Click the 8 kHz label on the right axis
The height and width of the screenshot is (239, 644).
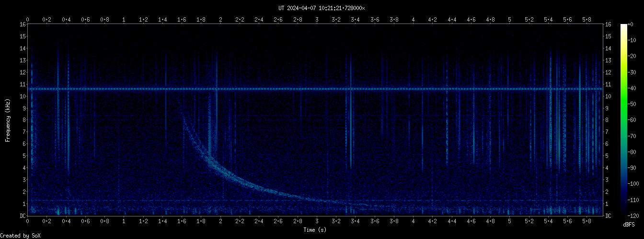608,120
